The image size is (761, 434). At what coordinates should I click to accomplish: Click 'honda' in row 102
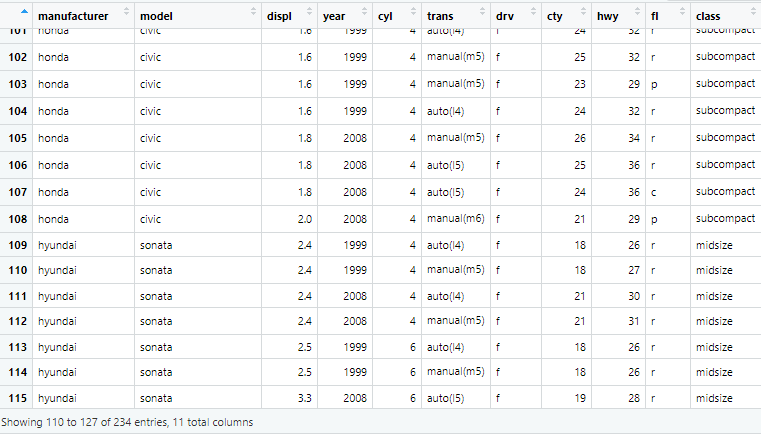(x=53, y=57)
